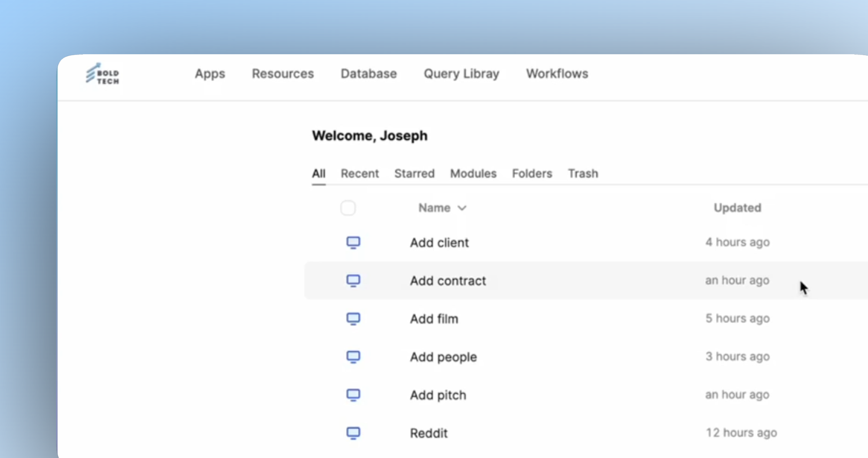Image resolution: width=868 pixels, height=458 pixels.
Task: Select the Add pitch row checkbox
Action: (x=348, y=395)
